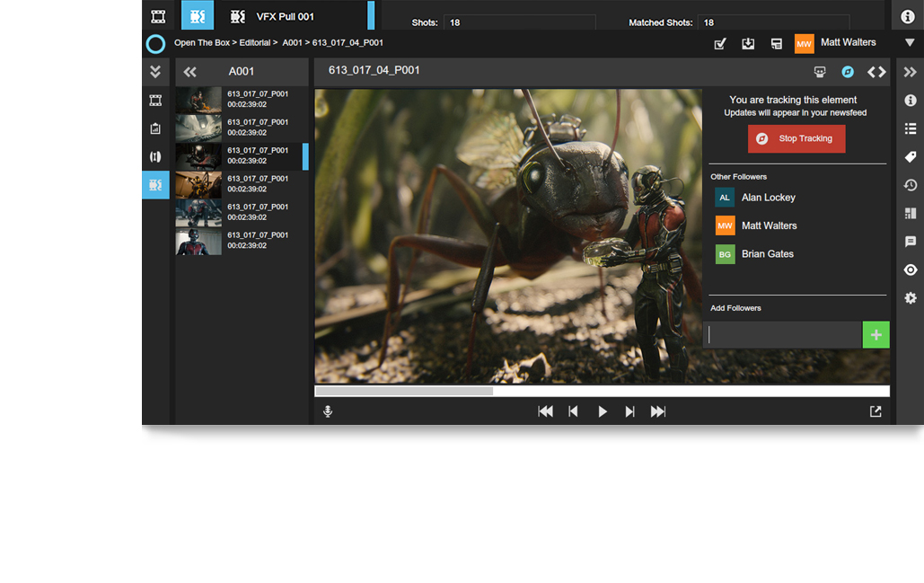
Task: Click the BG avatar badge
Action: pyautogui.click(x=725, y=254)
